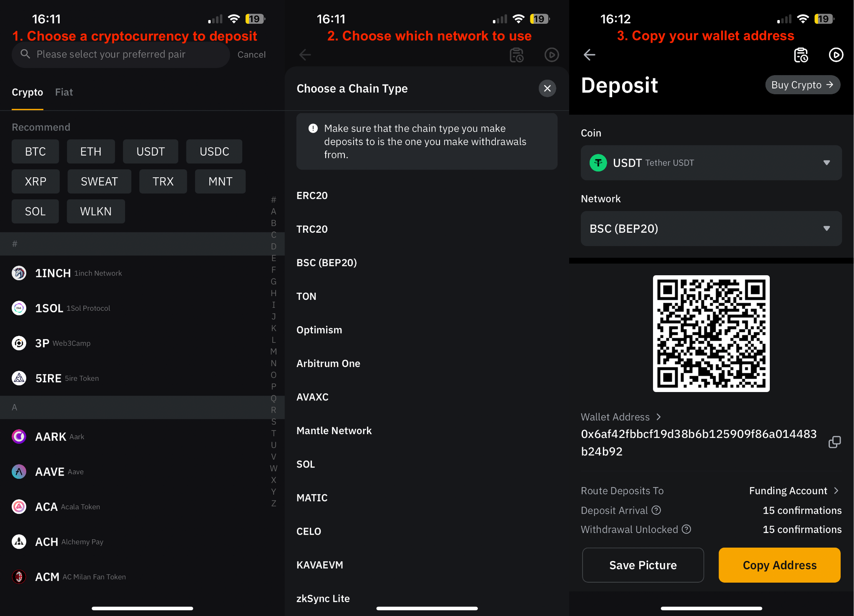Choose recommended ETH chip
Screen dimensions: 854x616
click(91, 151)
